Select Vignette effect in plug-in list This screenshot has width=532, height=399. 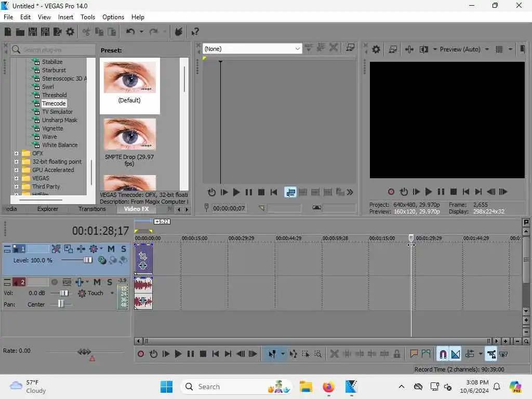pos(52,129)
